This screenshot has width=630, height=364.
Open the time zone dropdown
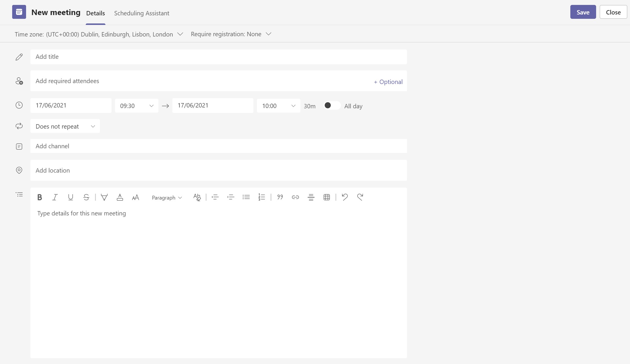pyautogui.click(x=99, y=34)
